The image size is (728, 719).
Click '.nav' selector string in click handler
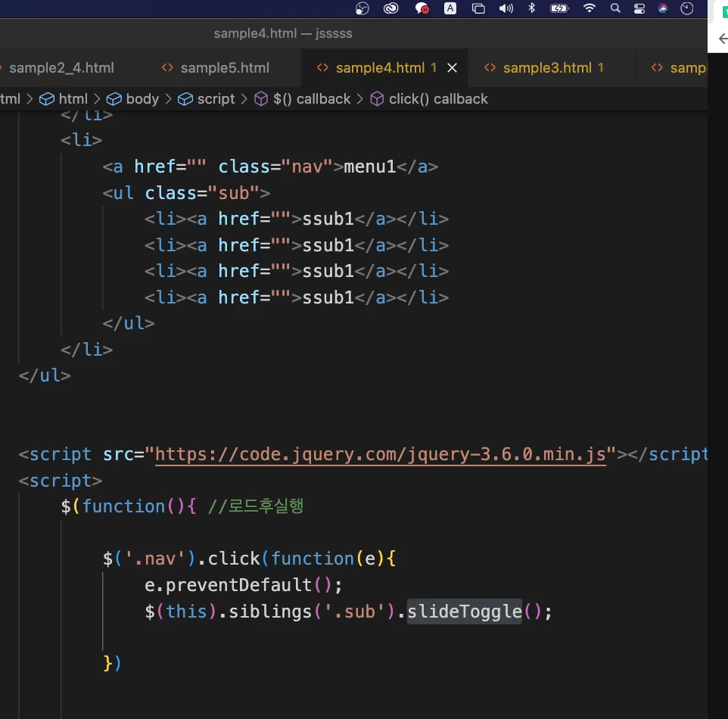pos(155,559)
